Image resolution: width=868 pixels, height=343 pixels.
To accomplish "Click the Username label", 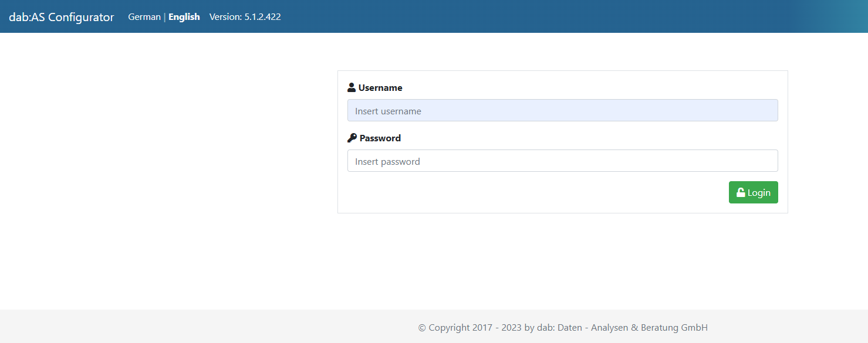I will (x=380, y=87).
